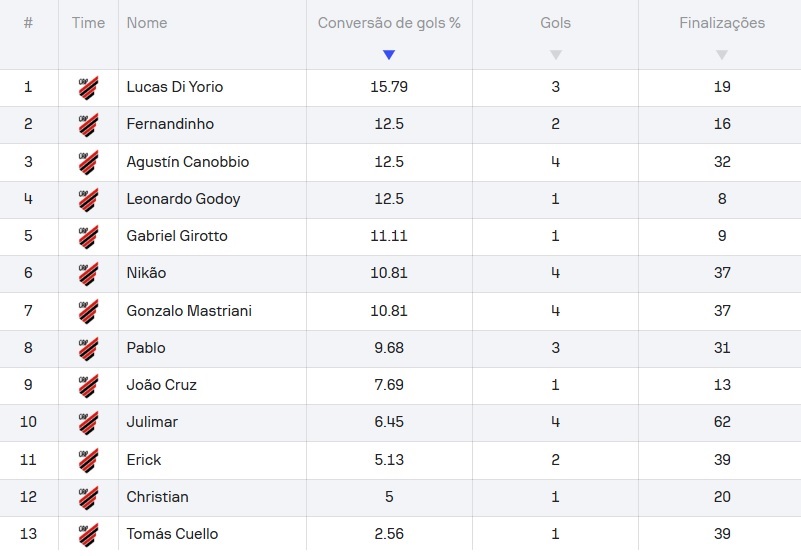Click the club badge beside Nikão
The height and width of the screenshot is (556, 801).
click(x=88, y=274)
